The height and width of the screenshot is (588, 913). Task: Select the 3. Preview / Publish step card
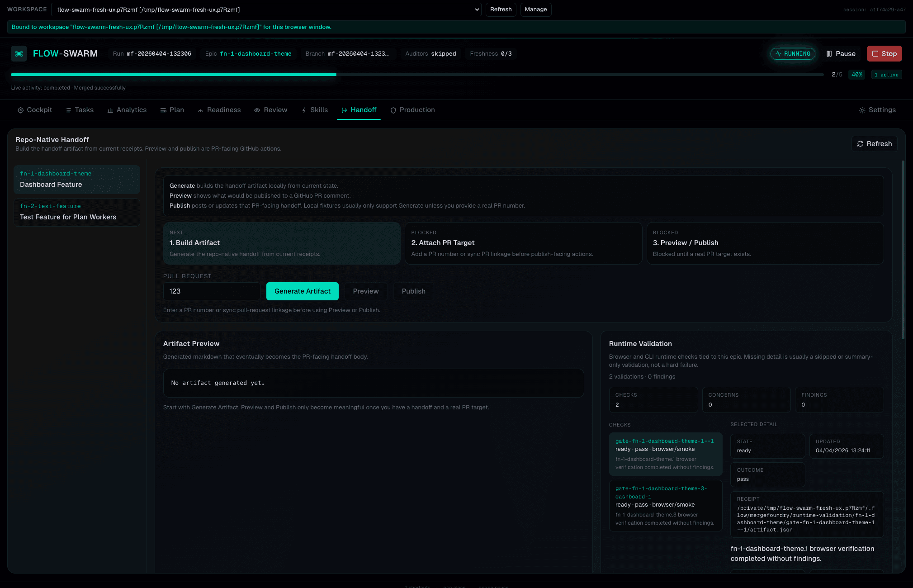(x=765, y=243)
